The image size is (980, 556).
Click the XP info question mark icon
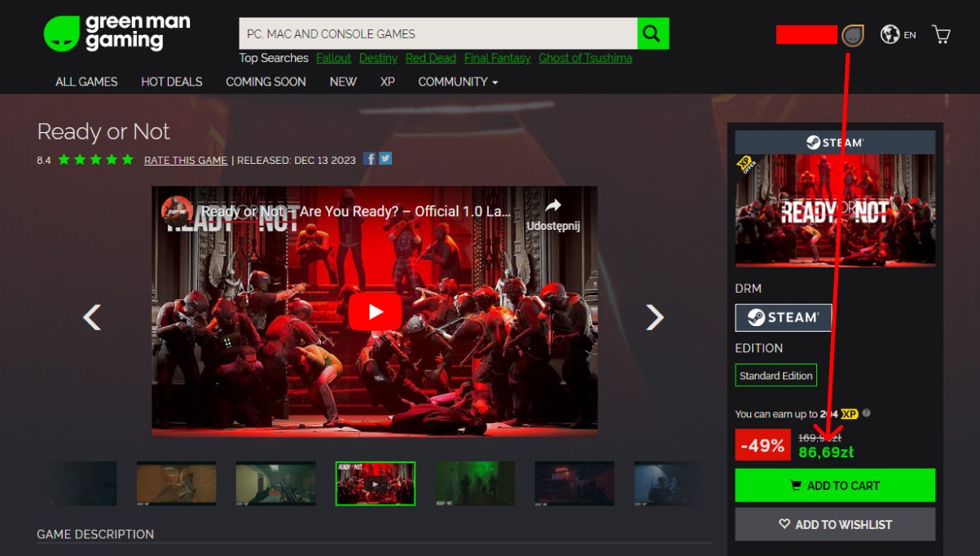[x=867, y=413]
